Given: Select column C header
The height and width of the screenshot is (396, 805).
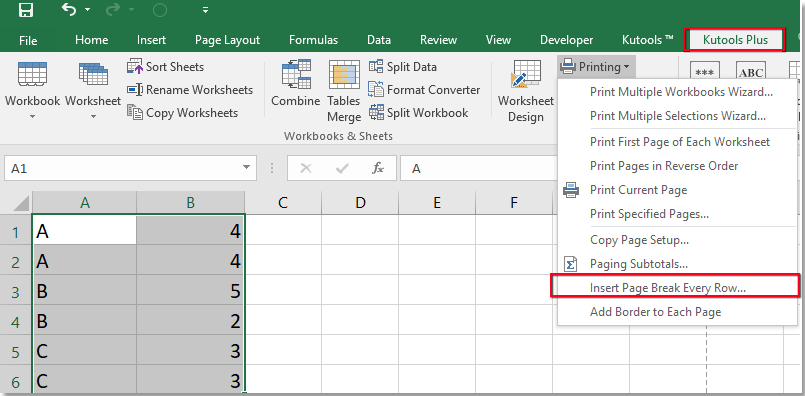Looking at the screenshot, I should [283, 203].
